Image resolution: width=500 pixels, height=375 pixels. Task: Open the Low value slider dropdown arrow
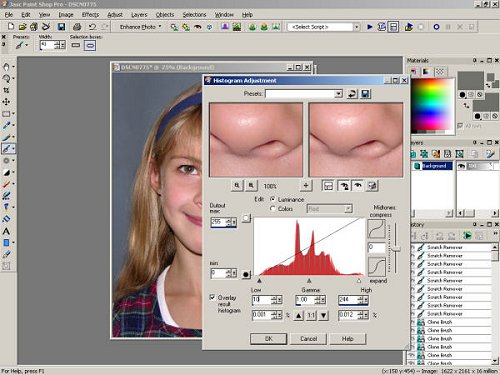click(x=280, y=300)
